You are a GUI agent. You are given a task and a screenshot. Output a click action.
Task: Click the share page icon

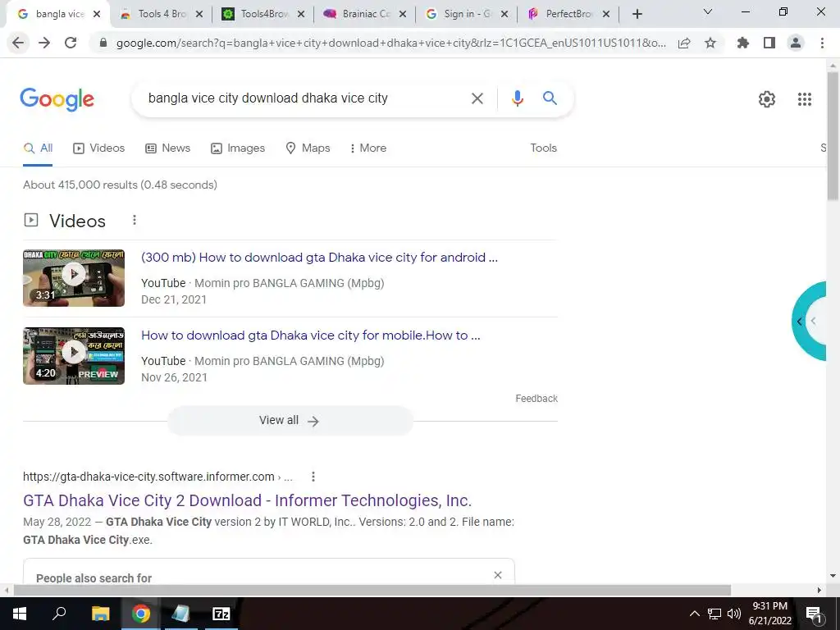(x=684, y=43)
